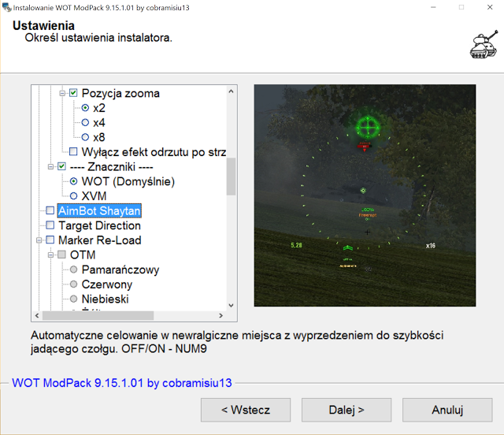Select the Niebieski color radio button
The height and width of the screenshot is (435, 504).
[x=73, y=299]
